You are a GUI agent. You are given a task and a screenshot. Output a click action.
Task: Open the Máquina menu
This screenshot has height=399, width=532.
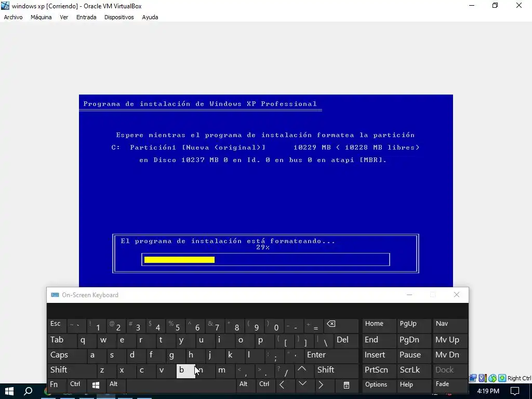click(41, 17)
